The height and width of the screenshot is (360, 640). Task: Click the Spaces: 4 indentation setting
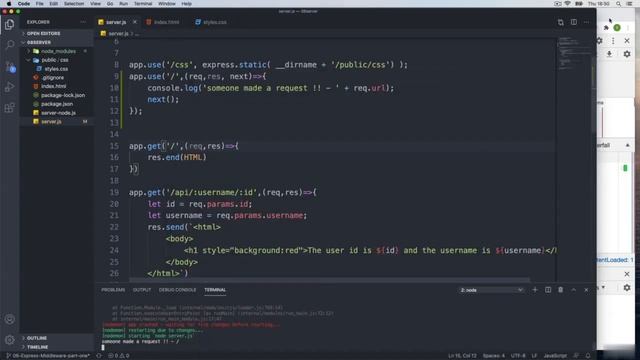coord(494,356)
